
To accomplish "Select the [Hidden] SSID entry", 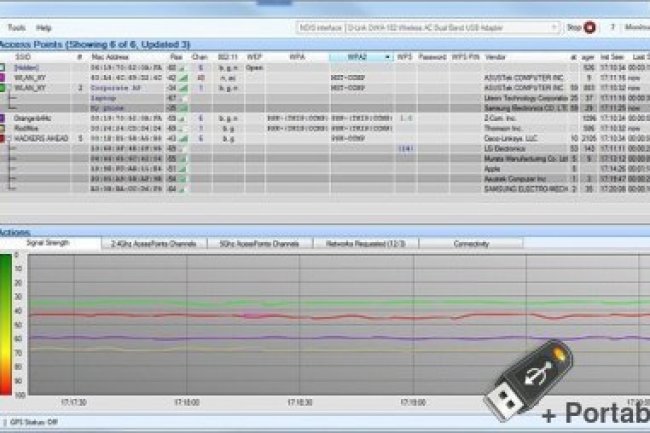I will [x=27, y=68].
